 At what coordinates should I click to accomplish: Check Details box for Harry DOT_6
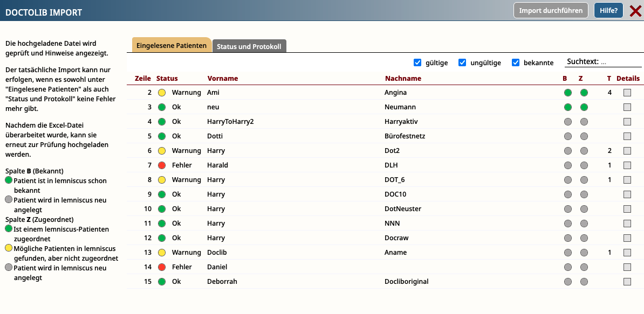coord(627,180)
